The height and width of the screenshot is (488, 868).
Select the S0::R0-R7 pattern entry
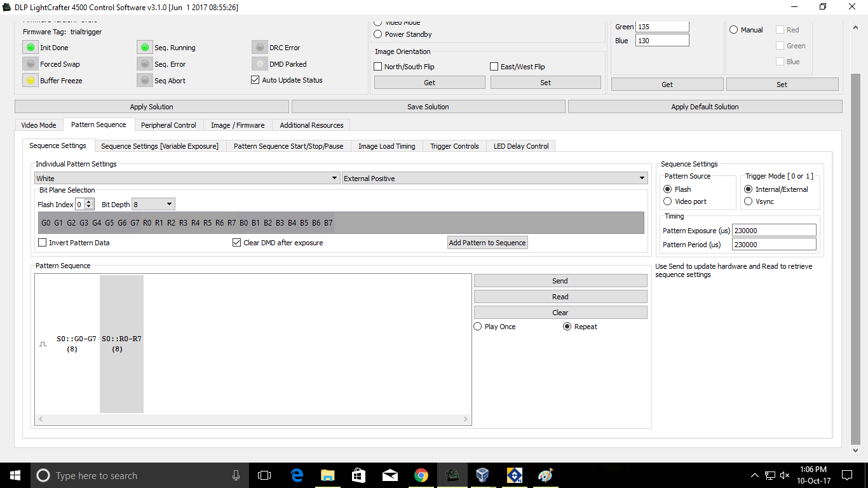121,344
